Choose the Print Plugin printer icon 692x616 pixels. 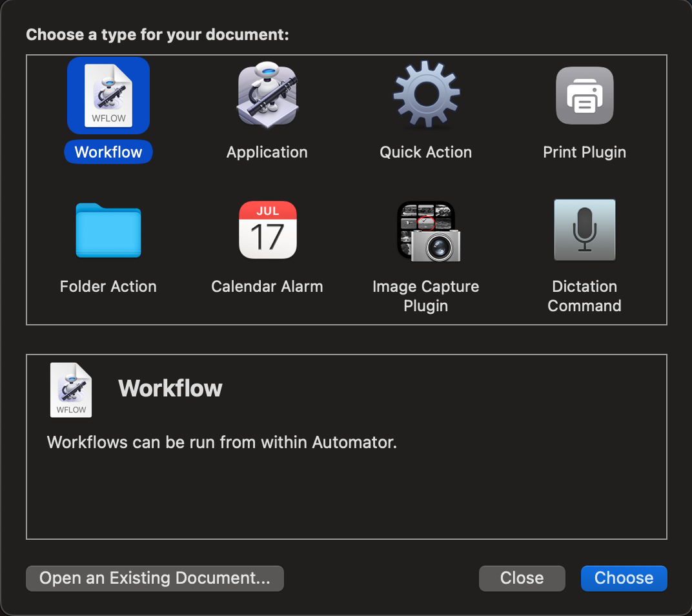pos(584,96)
